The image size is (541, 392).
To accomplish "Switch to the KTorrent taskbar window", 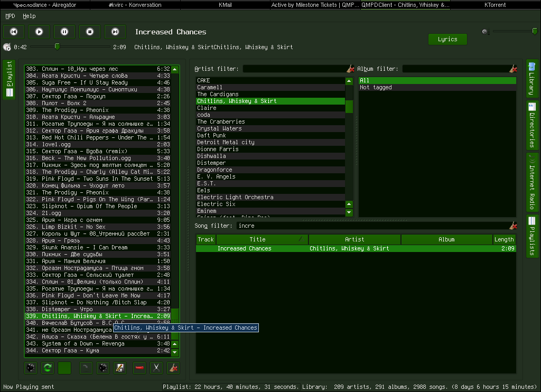I will 495,5.
